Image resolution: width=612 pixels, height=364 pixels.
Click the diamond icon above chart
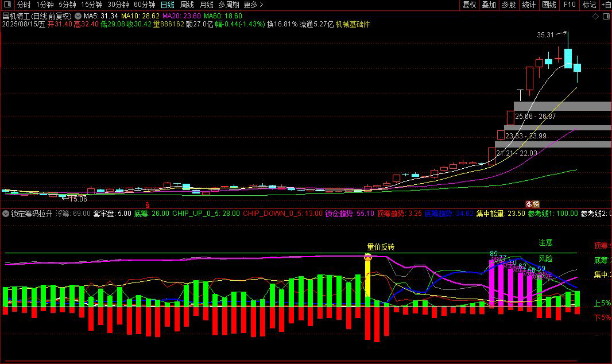click(x=595, y=17)
